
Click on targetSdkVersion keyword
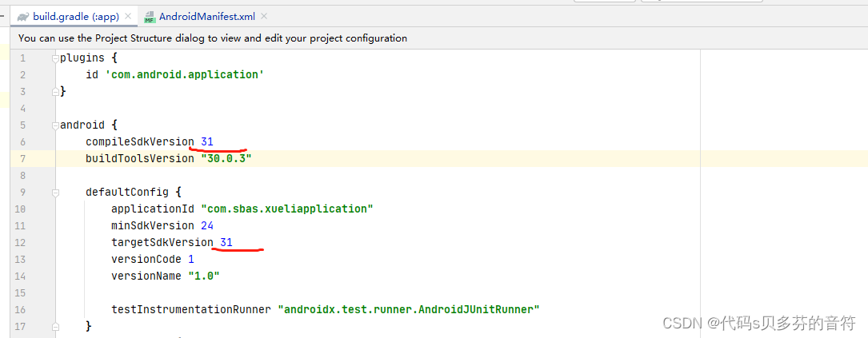[162, 242]
